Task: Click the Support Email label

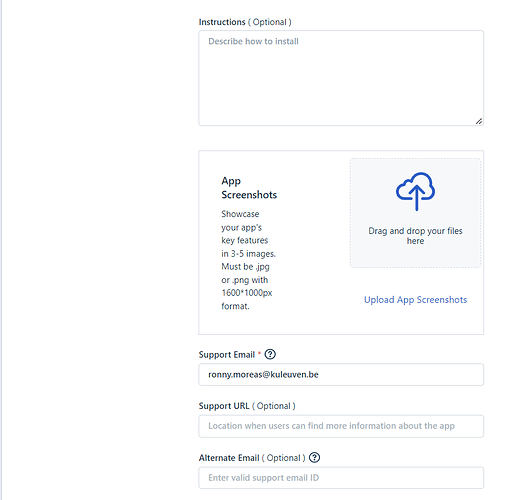Action: point(227,355)
